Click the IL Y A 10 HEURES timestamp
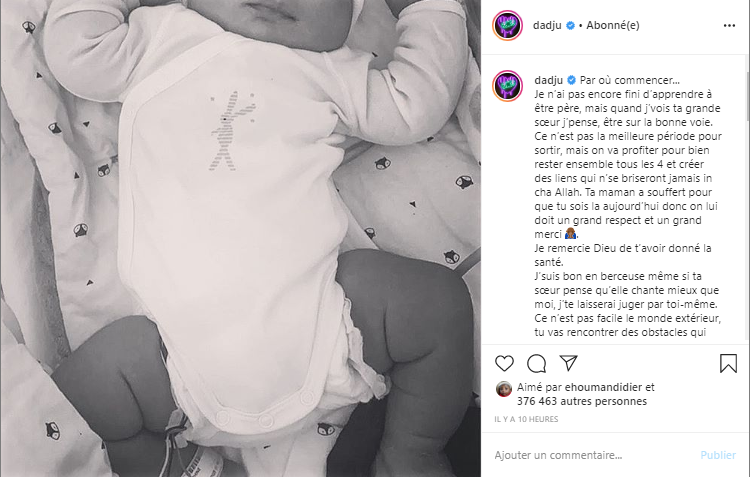 pos(526,419)
